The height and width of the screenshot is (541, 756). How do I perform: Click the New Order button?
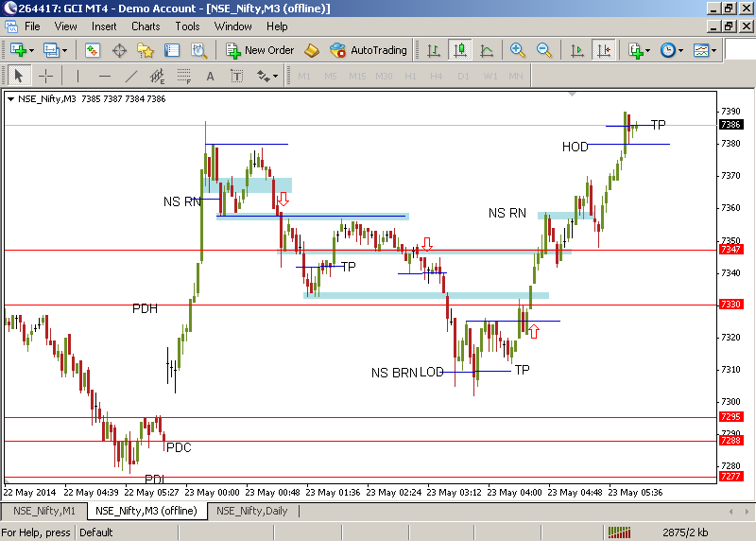click(260, 50)
